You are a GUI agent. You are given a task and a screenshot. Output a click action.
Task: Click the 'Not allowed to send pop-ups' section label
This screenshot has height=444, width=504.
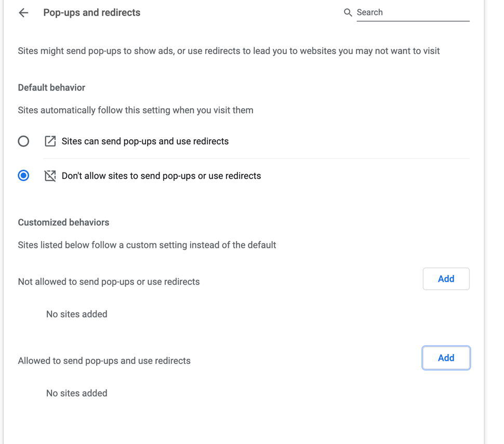pyautogui.click(x=109, y=282)
